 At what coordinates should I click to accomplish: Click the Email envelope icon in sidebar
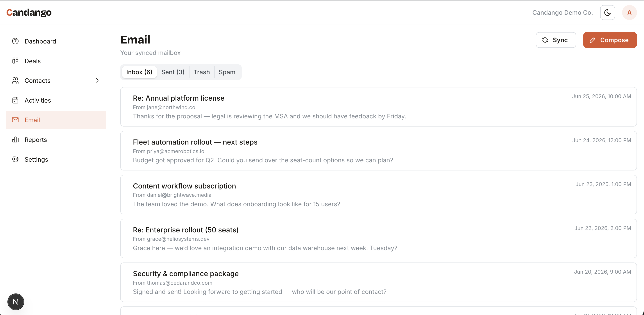(x=15, y=120)
